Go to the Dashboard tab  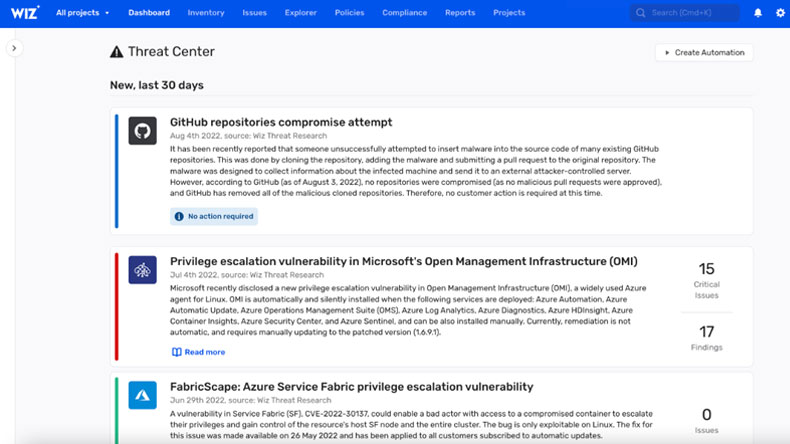pos(149,13)
